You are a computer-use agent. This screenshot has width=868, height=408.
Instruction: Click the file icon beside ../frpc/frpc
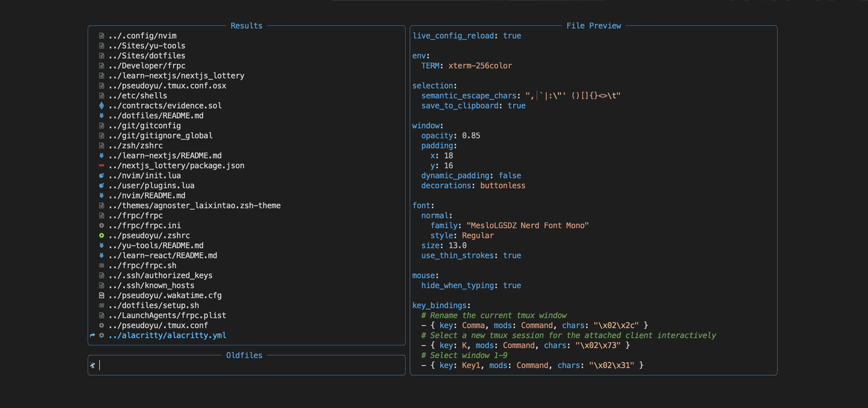click(102, 216)
